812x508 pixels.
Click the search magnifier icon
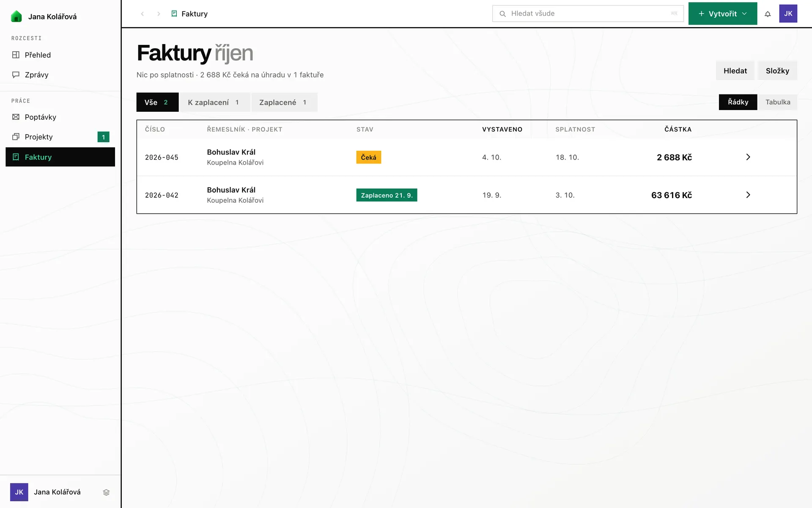[x=502, y=14]
